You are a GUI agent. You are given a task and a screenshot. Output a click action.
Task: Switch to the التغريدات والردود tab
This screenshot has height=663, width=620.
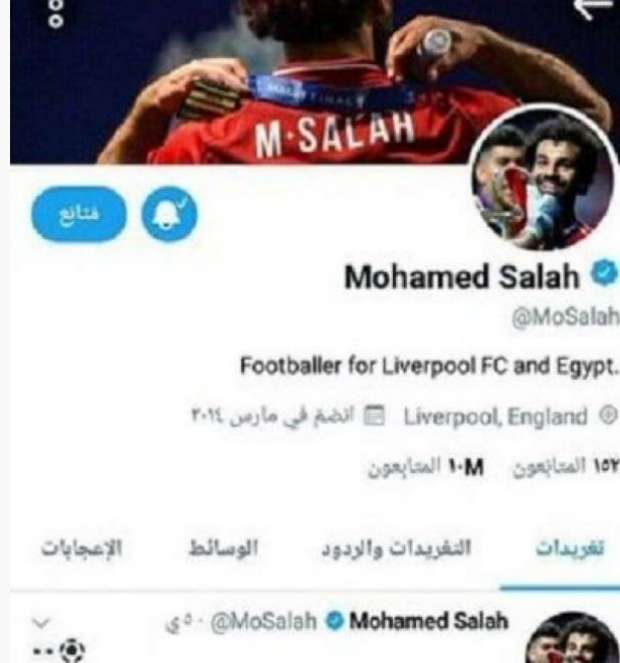[396, 548]
